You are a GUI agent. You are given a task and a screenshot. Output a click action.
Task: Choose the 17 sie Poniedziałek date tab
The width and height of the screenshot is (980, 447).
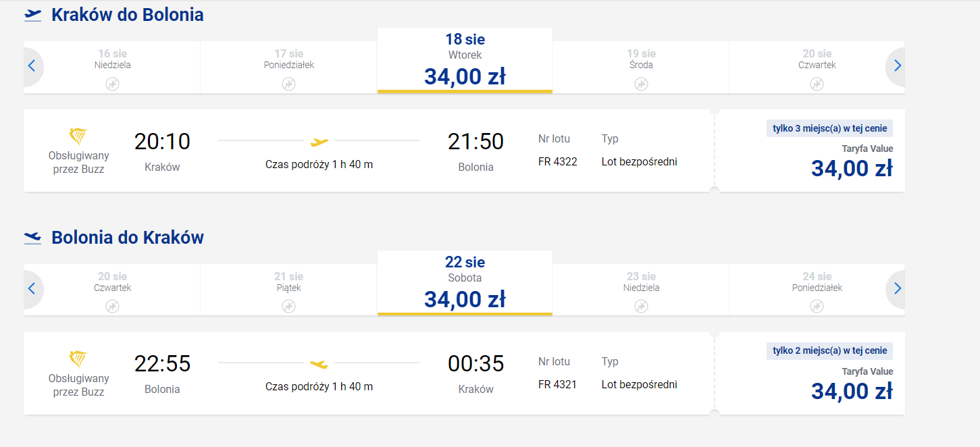(288, 68)
